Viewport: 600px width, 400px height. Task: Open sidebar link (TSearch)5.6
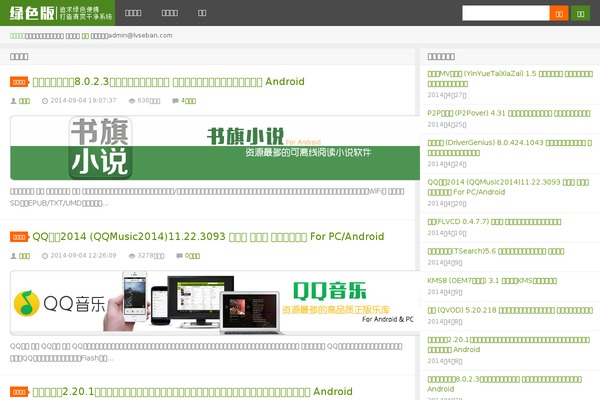[496, 251]
